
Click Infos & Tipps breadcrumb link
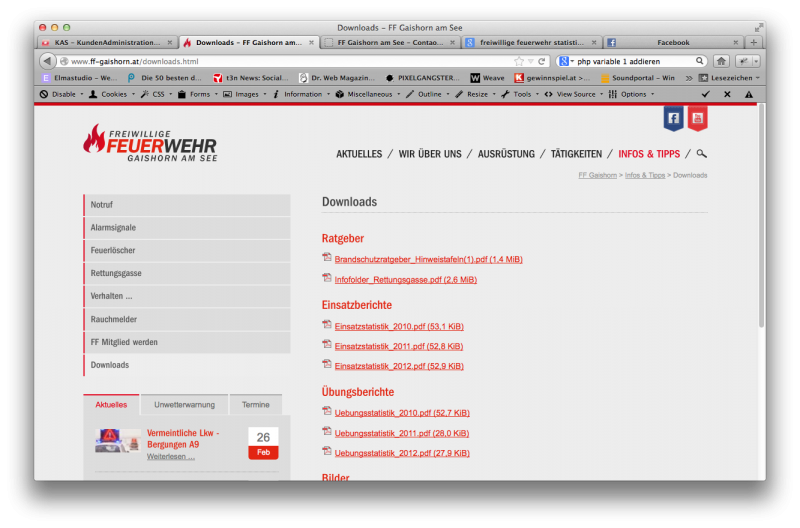(645, 175)
